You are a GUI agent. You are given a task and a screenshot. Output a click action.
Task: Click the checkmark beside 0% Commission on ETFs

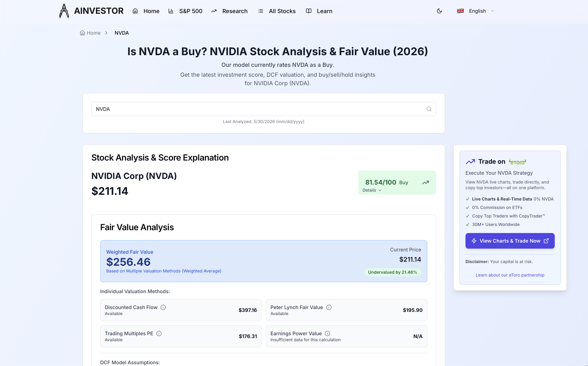[x=468, y=207]
